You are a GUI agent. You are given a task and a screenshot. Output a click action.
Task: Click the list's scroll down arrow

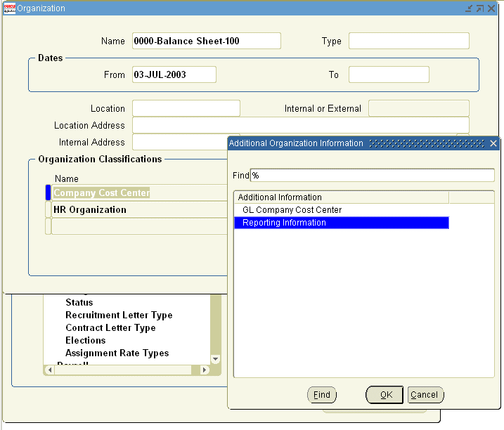[x=216, y=359]
